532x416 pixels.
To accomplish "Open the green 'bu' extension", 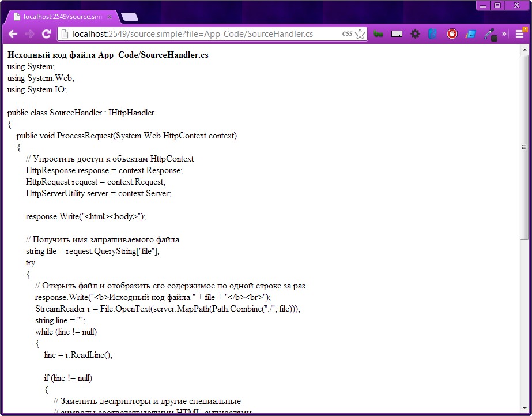I will (378, 34).
